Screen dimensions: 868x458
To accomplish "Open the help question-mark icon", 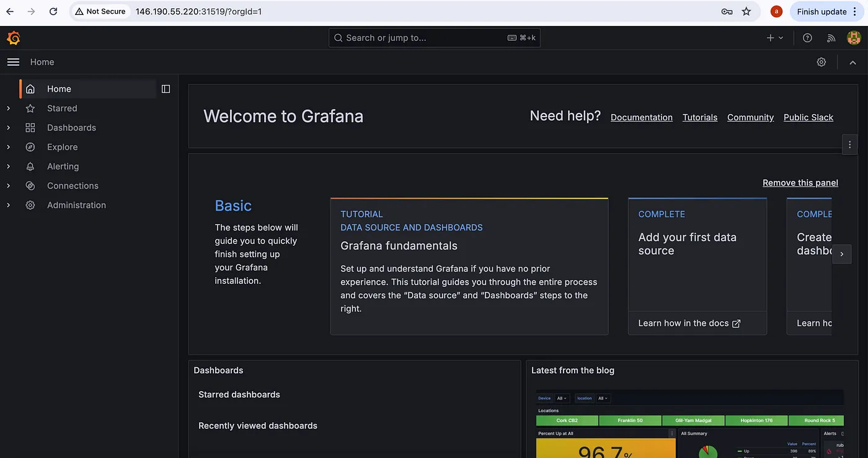I will coord(807,38).
